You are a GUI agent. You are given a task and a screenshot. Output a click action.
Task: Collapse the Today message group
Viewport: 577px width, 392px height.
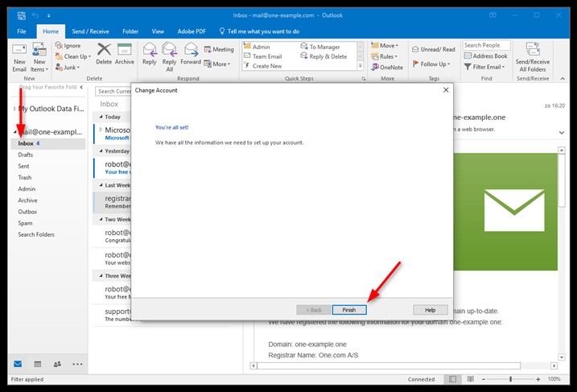click(101, 117)
